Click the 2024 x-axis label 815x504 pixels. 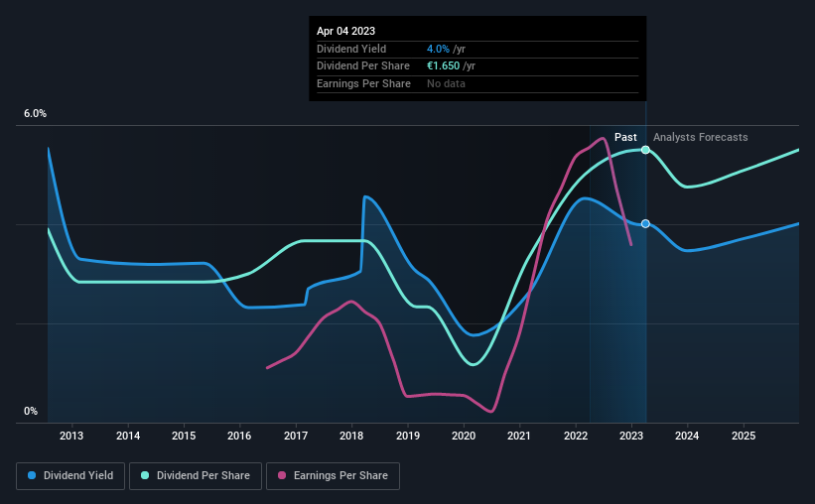tap(687, 436)
